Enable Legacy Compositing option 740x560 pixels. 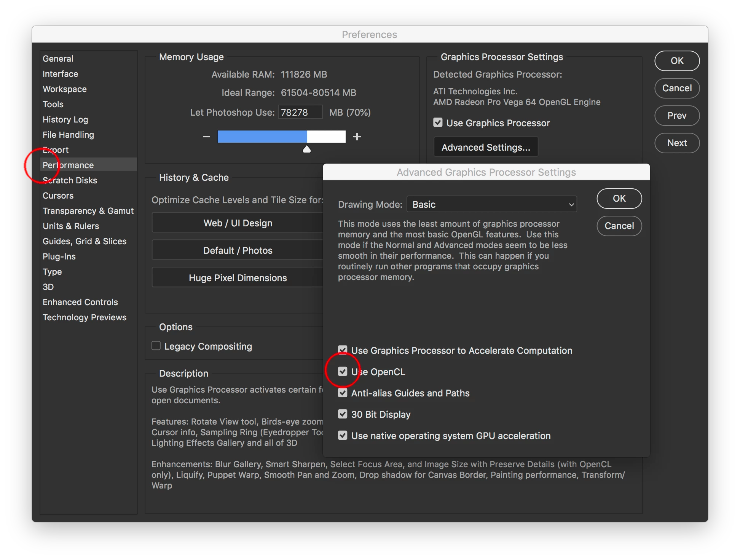[156, 346]
